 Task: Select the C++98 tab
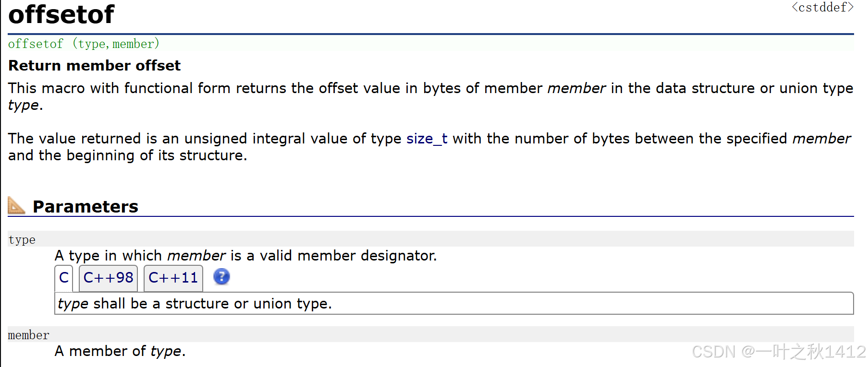click(x=108, y=278)
